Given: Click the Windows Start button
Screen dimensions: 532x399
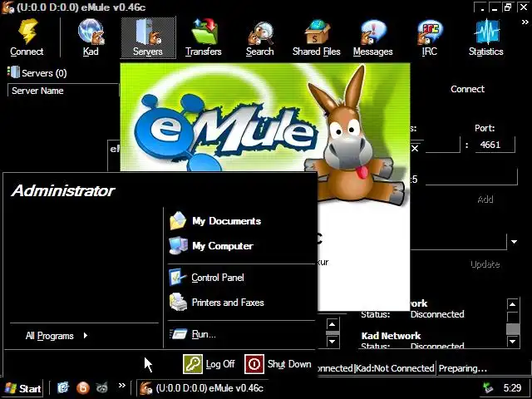Looking at the screenshot, I should pos(23,388).
